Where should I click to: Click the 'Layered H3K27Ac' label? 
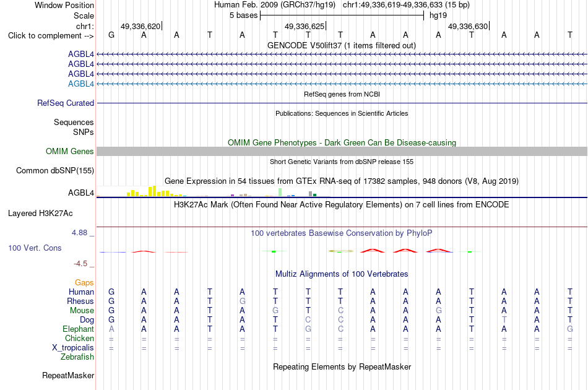point(40,214)
